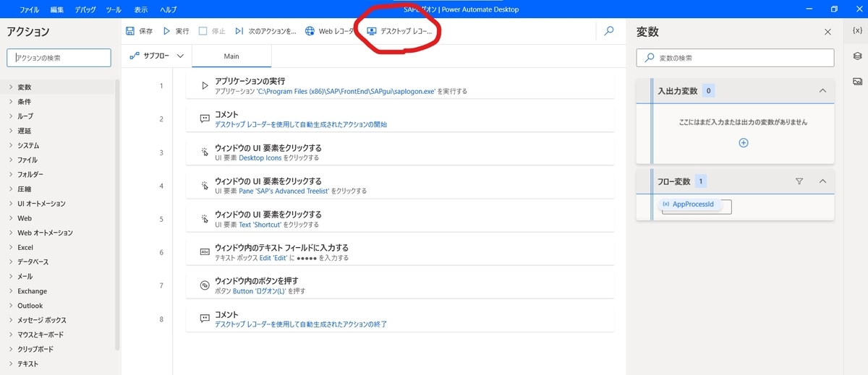The image size is (868, 375).
Task: Switch to the Main tab
Action: (231, 56)
